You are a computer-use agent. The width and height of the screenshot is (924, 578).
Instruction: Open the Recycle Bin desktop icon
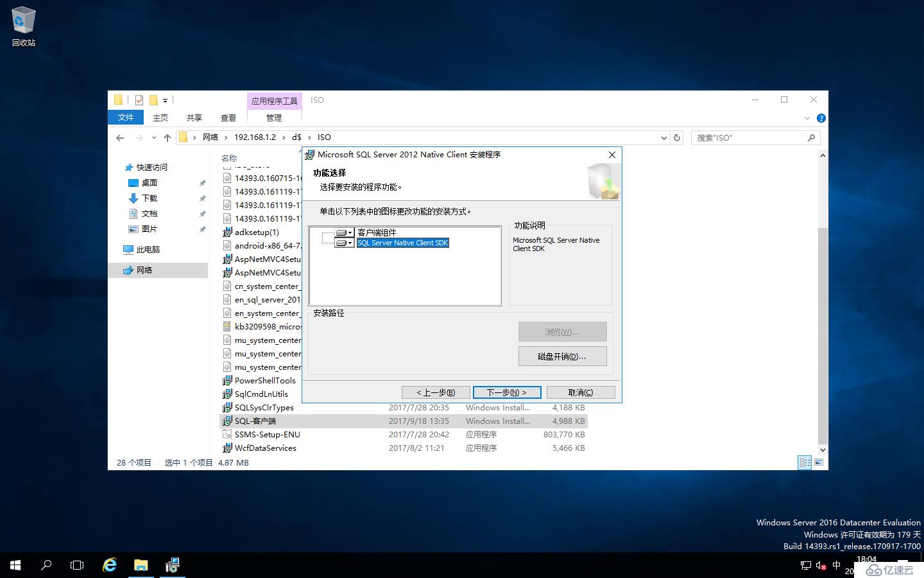pyautogui.click(x=23, y=27)
